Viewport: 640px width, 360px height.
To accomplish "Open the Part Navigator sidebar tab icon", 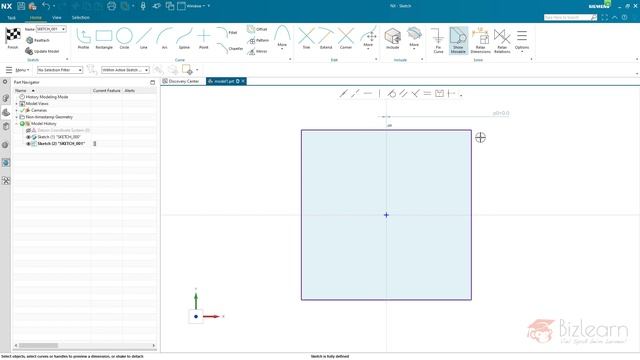I will point(6,112).
